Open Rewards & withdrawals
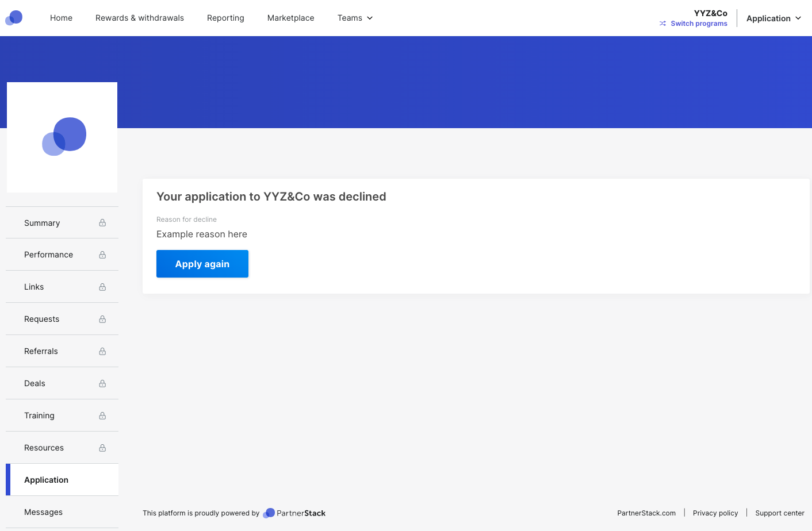Image resolution: width=812 pixels, height=531 pixels. (x=140, y=18)
